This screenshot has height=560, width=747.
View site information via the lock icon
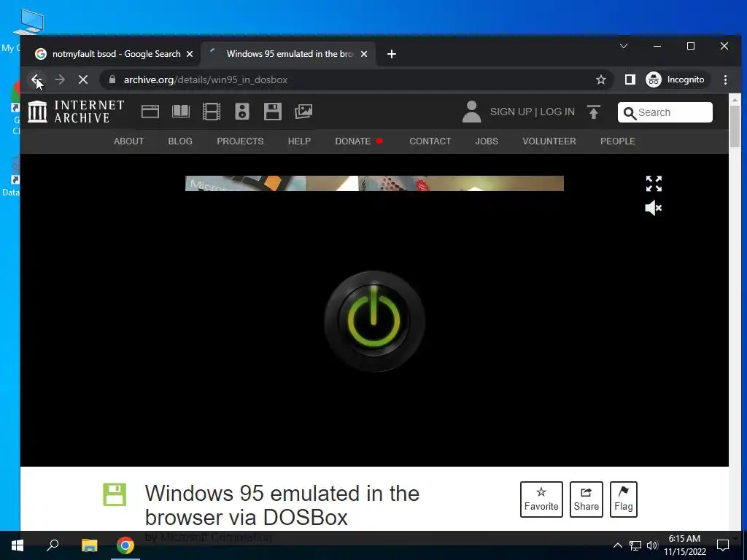[x=112, y=79]
